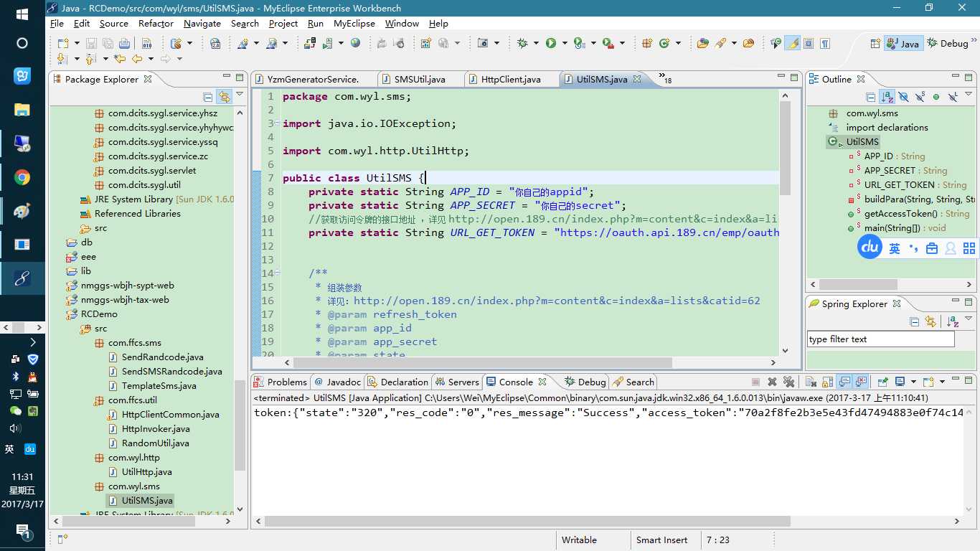Click Collapse All in Spring Explorer
Viewport: 980px width, 551px height.
[x=914, y=322]
